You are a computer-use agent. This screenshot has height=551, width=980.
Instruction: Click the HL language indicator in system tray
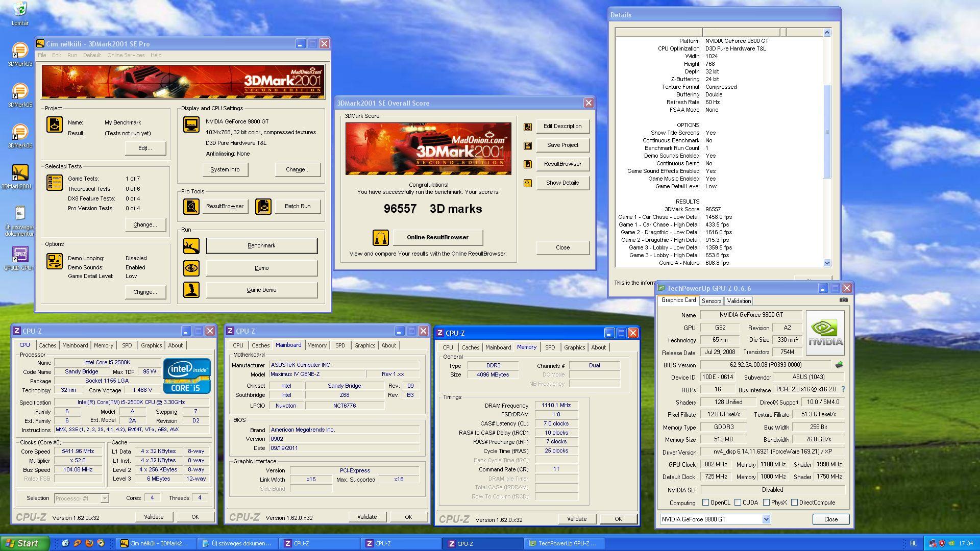[913, 544]
